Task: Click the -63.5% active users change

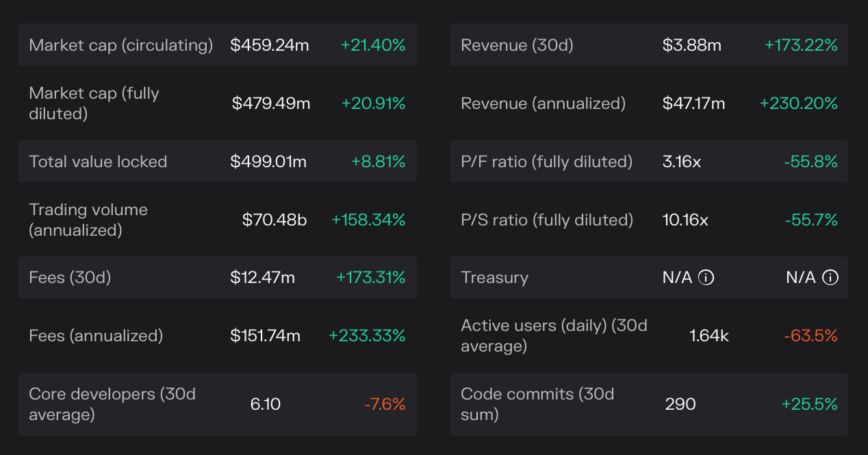Action: pos(810,336)
